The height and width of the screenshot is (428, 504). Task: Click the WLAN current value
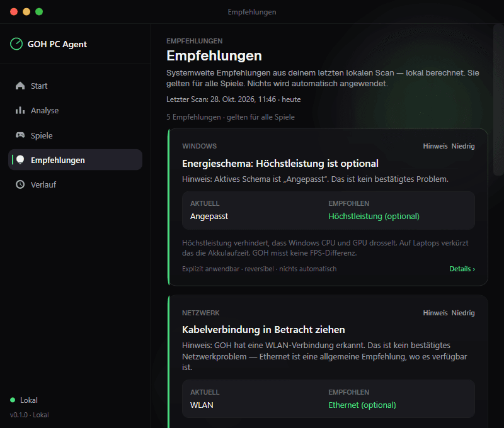tap(202, 405)
